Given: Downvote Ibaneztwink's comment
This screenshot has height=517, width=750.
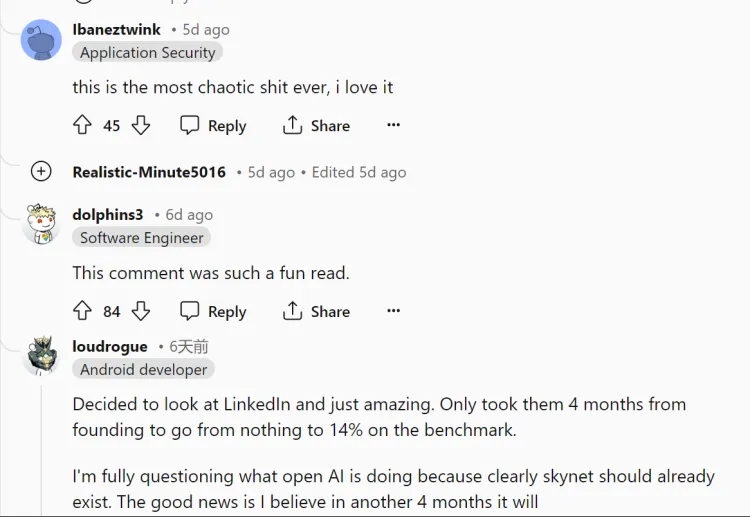Looking at the screenshot, I should point(141,125).
